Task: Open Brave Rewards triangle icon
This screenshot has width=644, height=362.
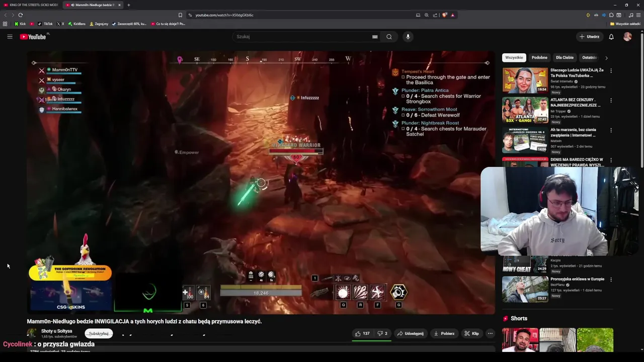Action: click(452, 15)
